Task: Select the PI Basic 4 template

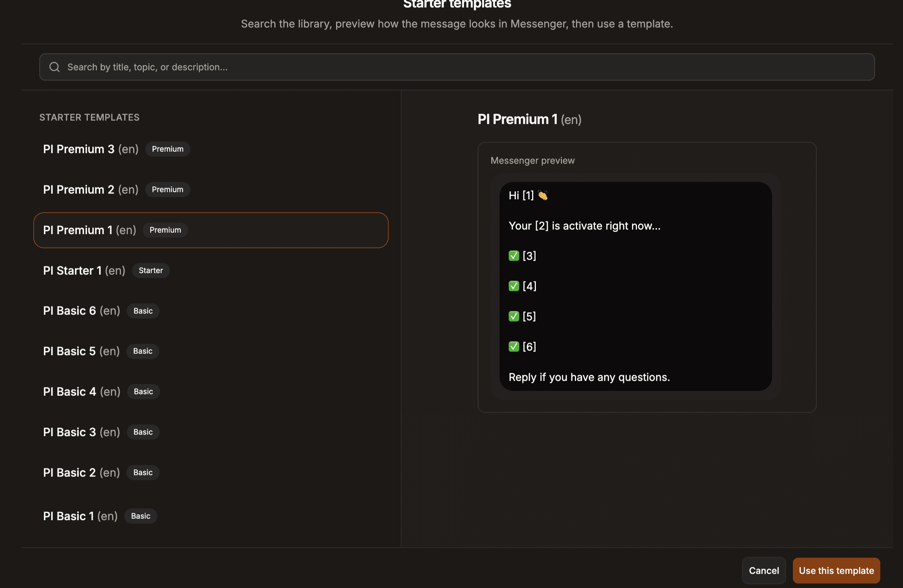Action: pos(211,392)
